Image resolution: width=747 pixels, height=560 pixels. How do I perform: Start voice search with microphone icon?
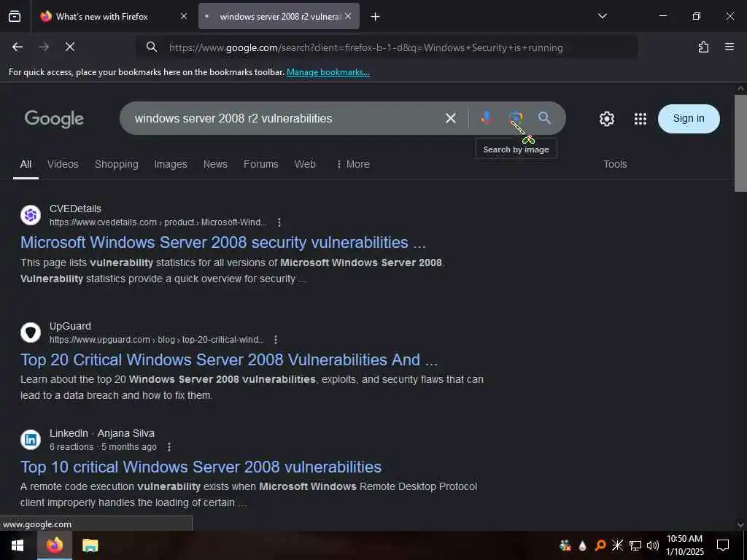point(486,118)
